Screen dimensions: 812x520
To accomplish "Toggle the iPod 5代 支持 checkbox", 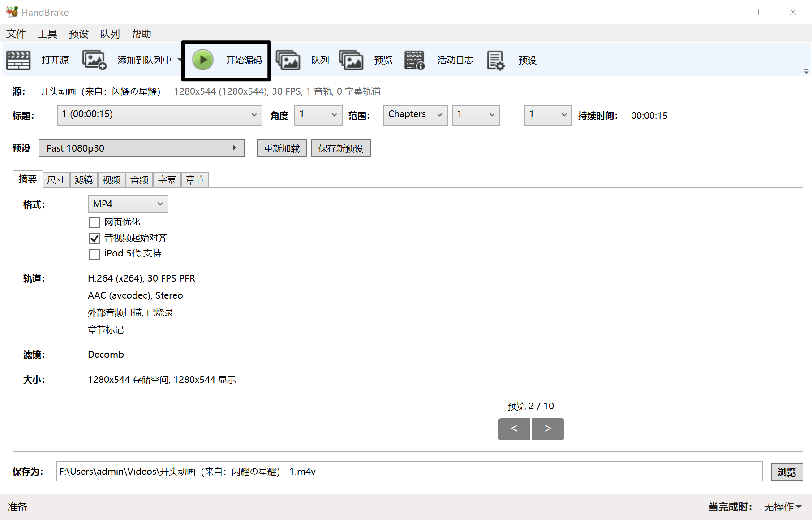I will [x=95, y=254].
